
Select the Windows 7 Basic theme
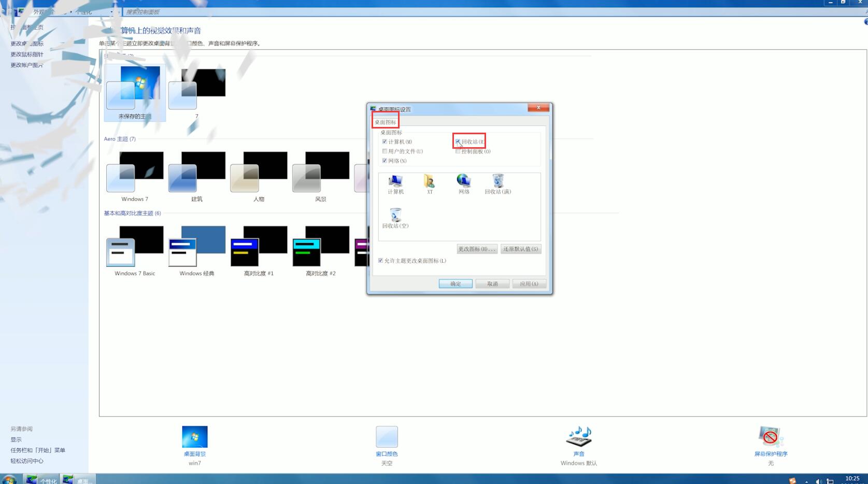135,251
